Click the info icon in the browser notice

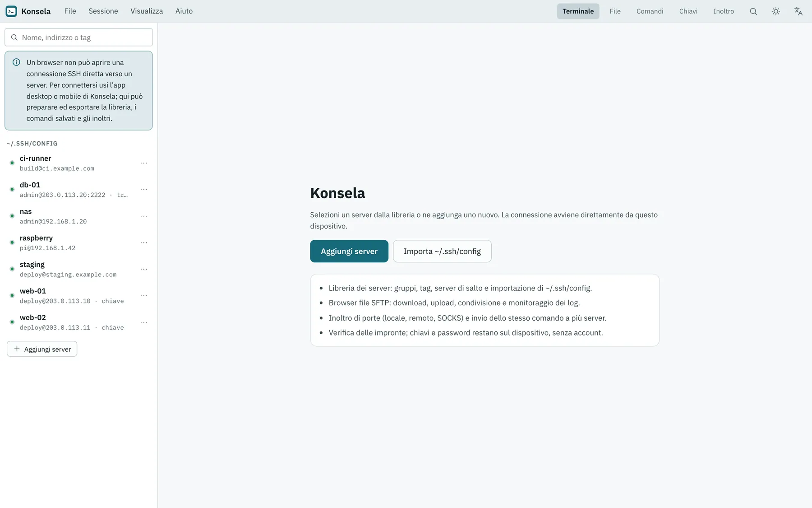tap(16, 62)
